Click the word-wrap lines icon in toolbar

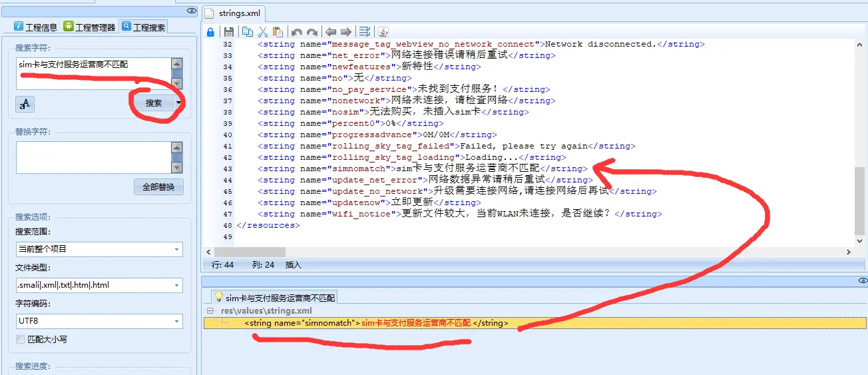point(365,31)
